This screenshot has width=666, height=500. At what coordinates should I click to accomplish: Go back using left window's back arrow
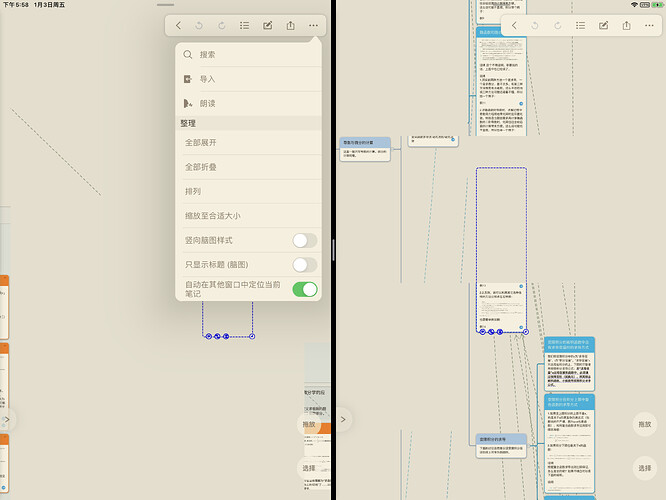(178, 25)
